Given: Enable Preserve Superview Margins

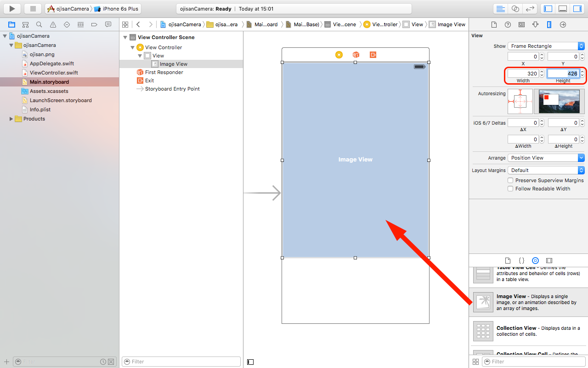Looking at the screenshot, I should point(510,180).
